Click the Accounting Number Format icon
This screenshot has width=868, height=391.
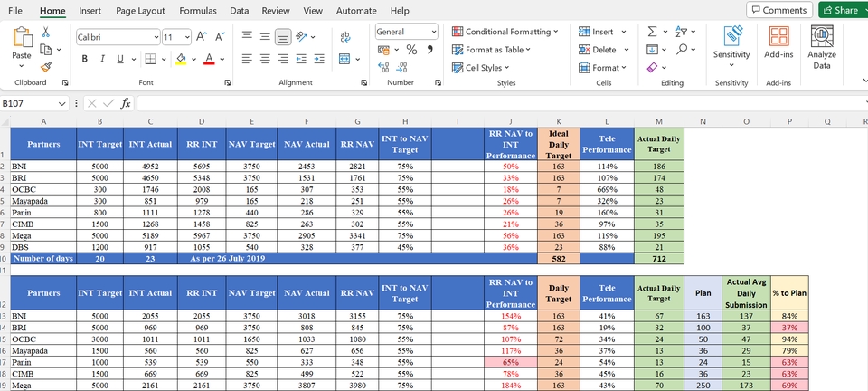[383, 50]
